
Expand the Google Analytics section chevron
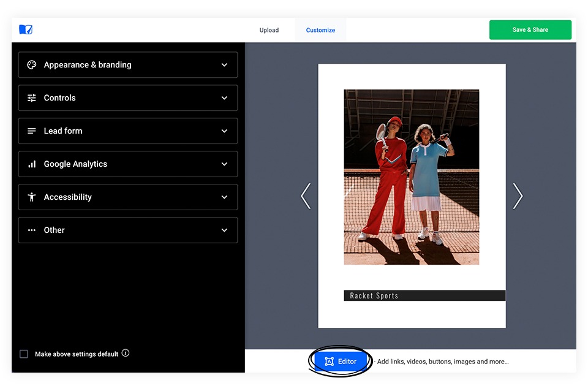[224, 164]
